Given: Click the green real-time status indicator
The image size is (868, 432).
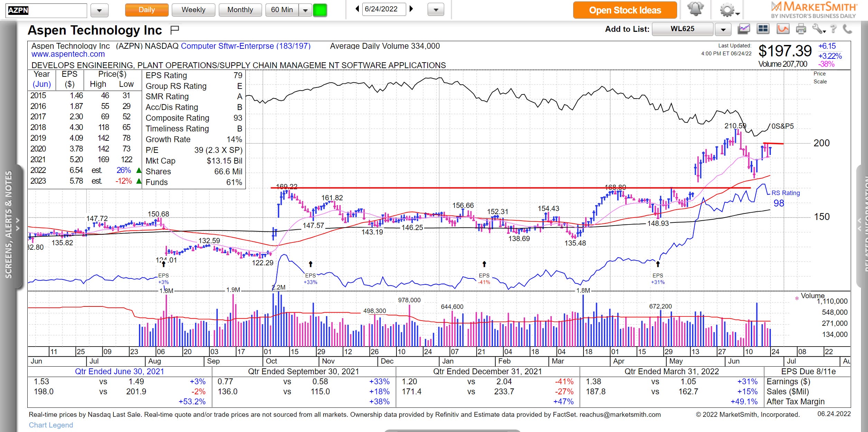Looking at the screenshot, I should 320,10.
